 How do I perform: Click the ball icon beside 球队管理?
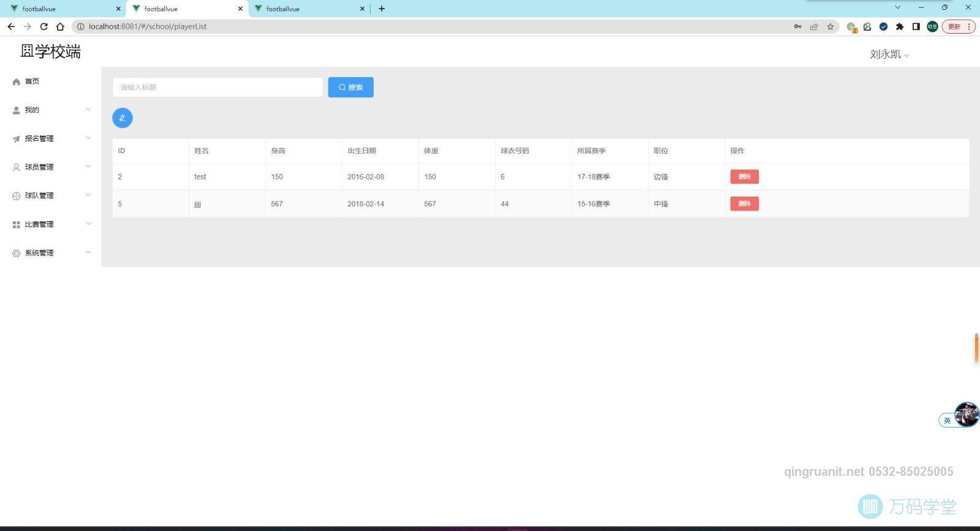17,196
